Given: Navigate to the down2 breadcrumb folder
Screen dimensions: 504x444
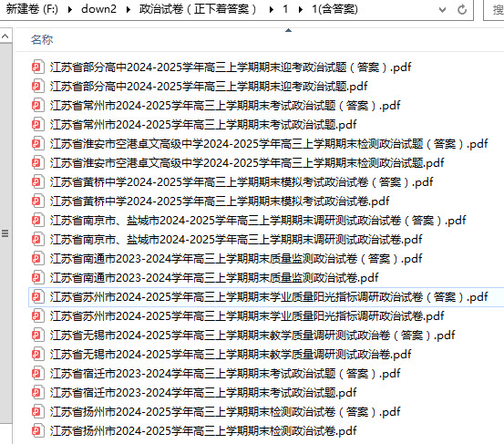Looking at the screenshot, I should [x=98, y=9].
